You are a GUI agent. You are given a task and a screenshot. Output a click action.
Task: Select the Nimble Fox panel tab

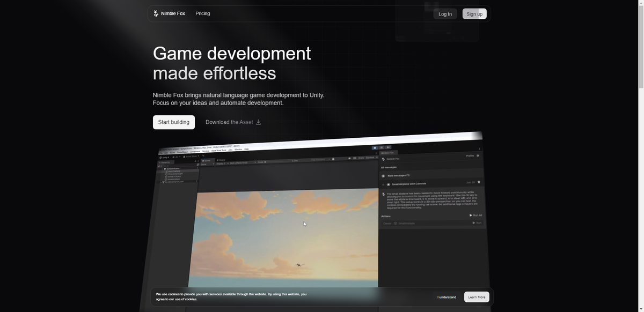(x=387, y=153)
